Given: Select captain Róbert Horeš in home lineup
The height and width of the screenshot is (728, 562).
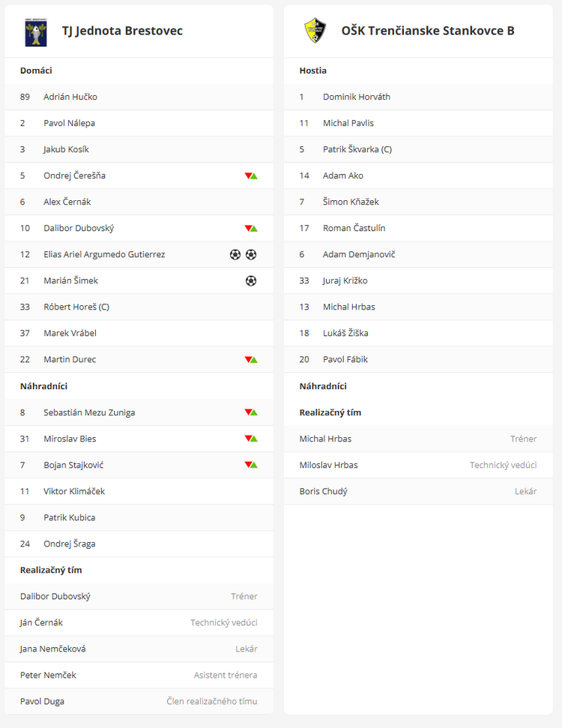Looking at the screenshot, I should (x=76, y=307).
